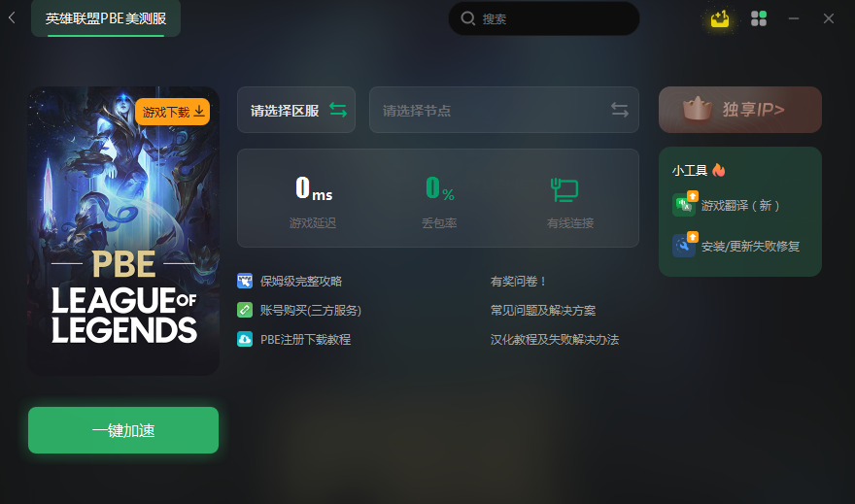Viewport: 855px width, 504px height.
Task: Click the wired connection monitor icon
Action: click(x=564, y=189)
